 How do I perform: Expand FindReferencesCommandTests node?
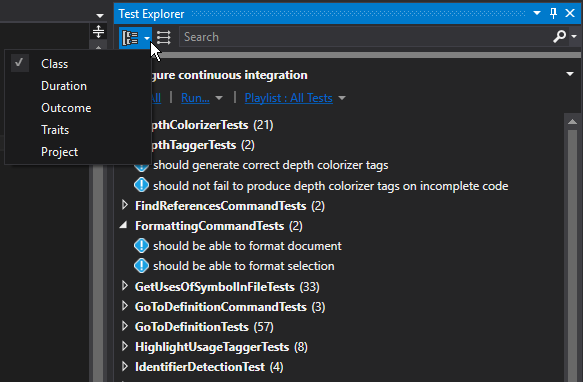(125, 205)
